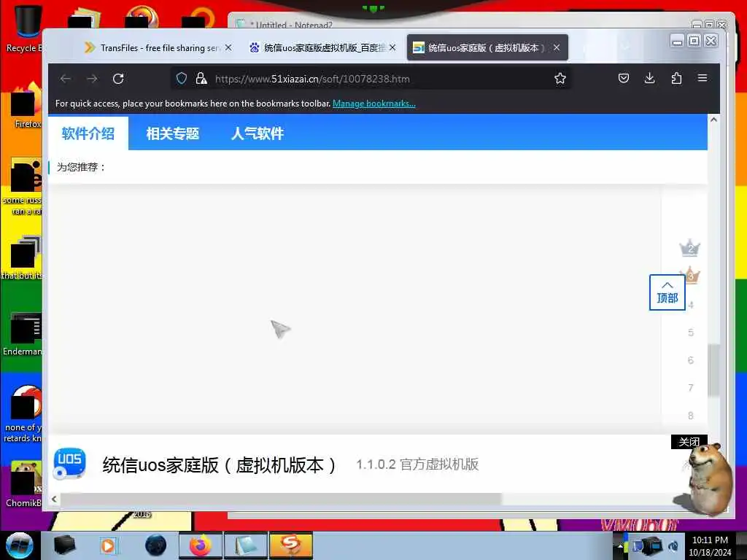Click rank number 7 in the list
Screen dimensions: 747x560
pos(690,388)
